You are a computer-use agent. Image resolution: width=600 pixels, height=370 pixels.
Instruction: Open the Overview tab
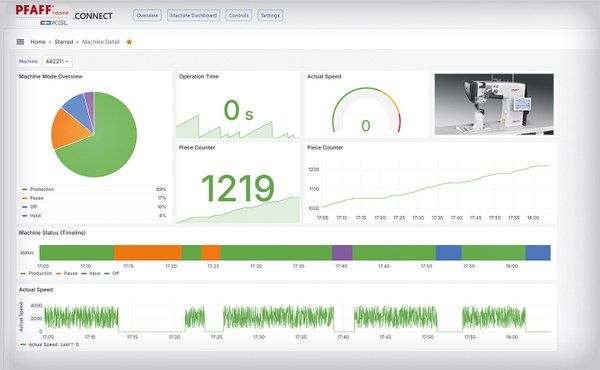coord(147,15)
